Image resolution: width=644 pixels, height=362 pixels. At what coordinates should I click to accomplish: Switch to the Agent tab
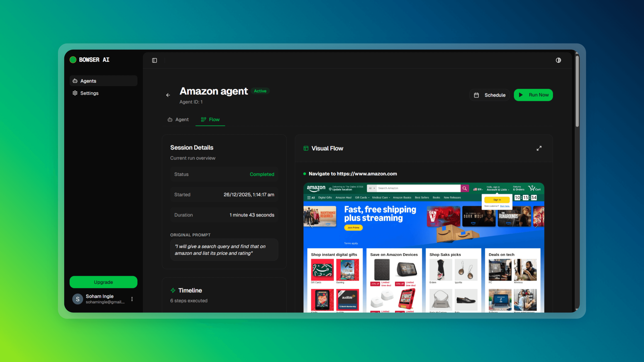(x=182, y=119)
